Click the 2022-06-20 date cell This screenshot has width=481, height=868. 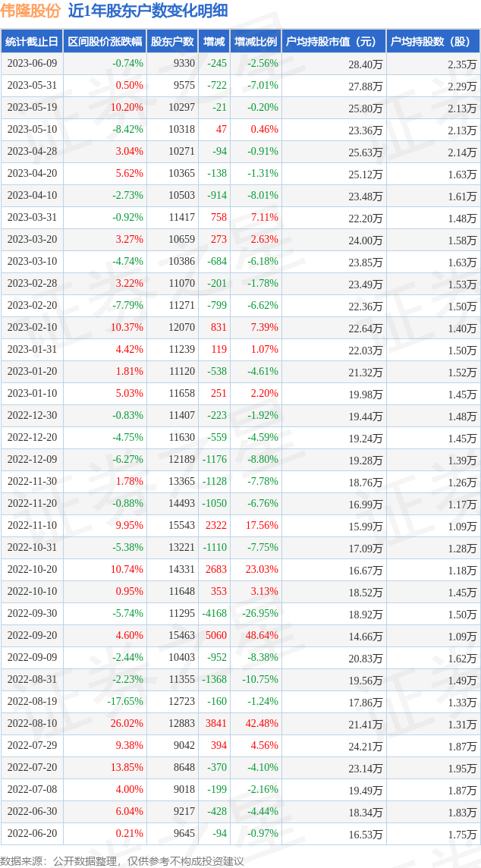click(32, 834)
